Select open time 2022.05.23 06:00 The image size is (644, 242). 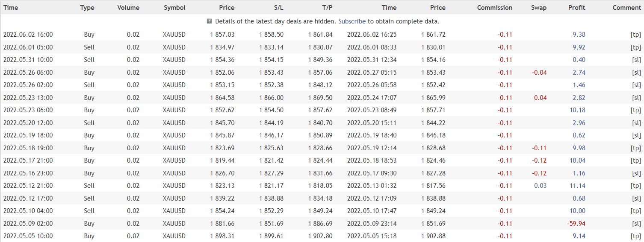(28, 110)
